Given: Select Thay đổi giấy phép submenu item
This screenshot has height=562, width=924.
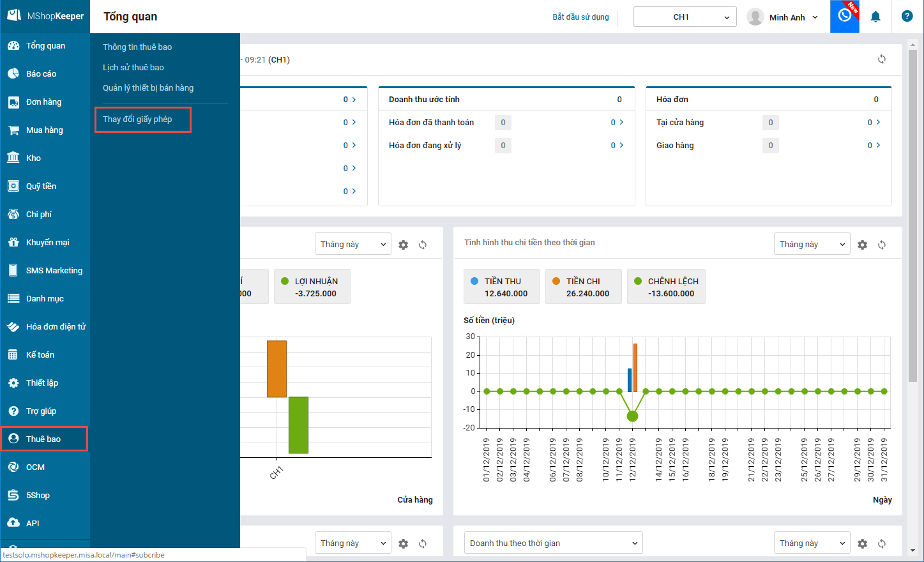Looking at the screenshot, I should point(137,119).
